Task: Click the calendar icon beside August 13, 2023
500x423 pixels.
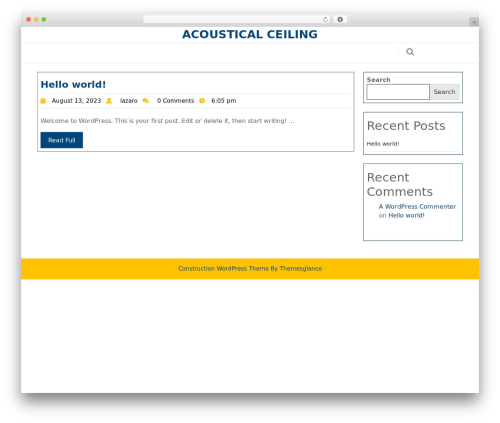Action: [x=43, y=101]
